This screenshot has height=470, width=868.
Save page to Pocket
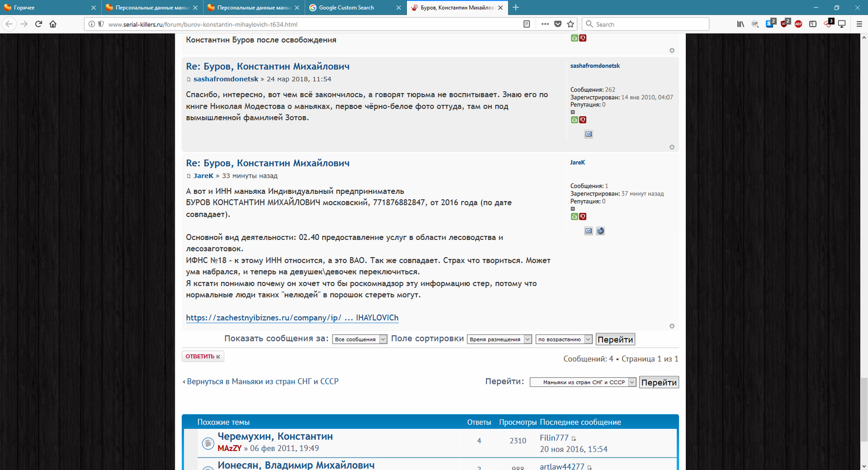(558, 24)
